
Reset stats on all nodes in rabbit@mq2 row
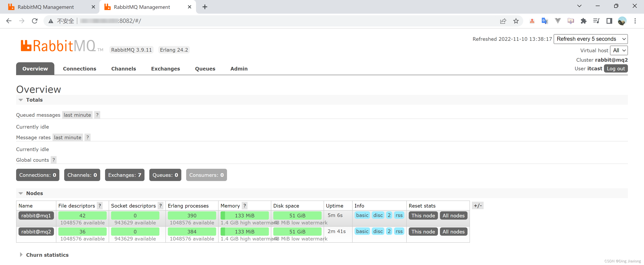(453, 232)
